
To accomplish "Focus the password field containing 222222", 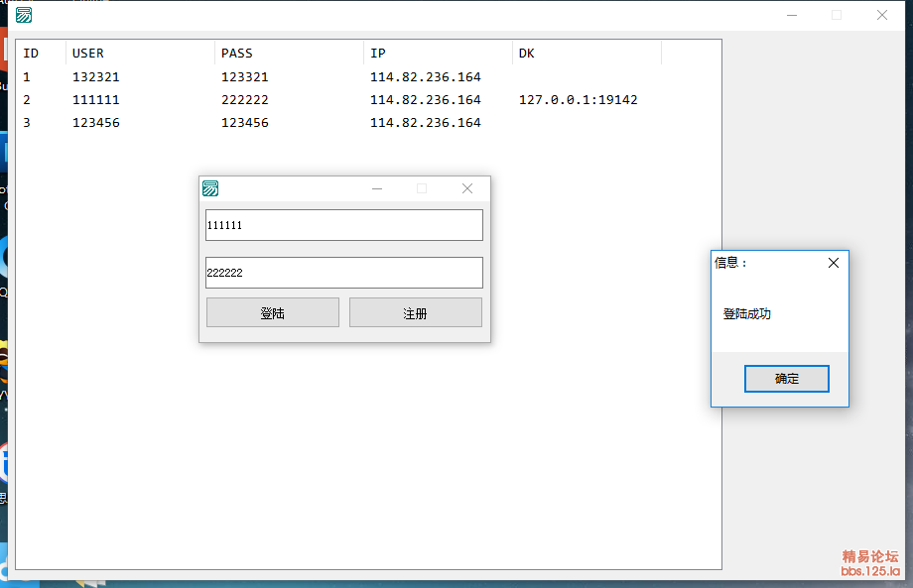I will [x=343, y=273].
